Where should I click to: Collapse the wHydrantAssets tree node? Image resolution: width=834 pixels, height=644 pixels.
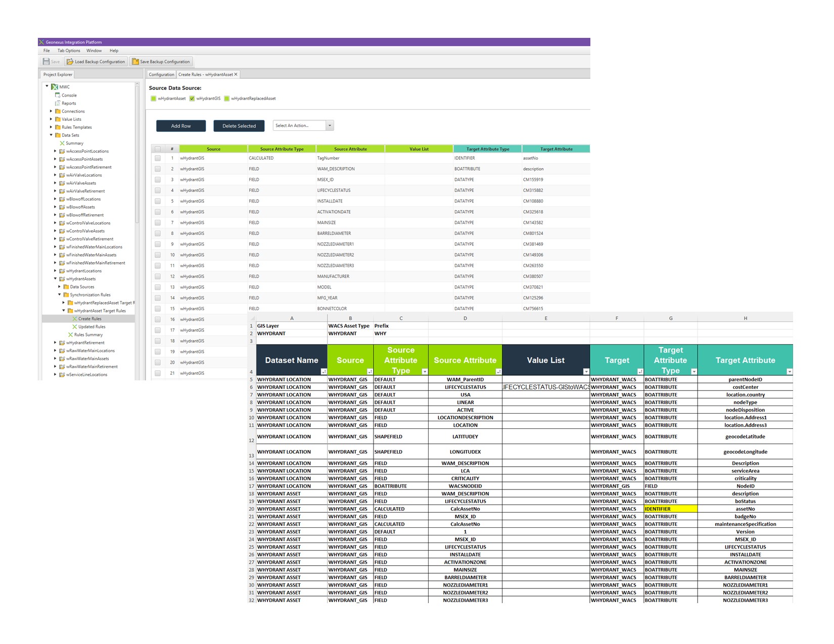(56, 279)
